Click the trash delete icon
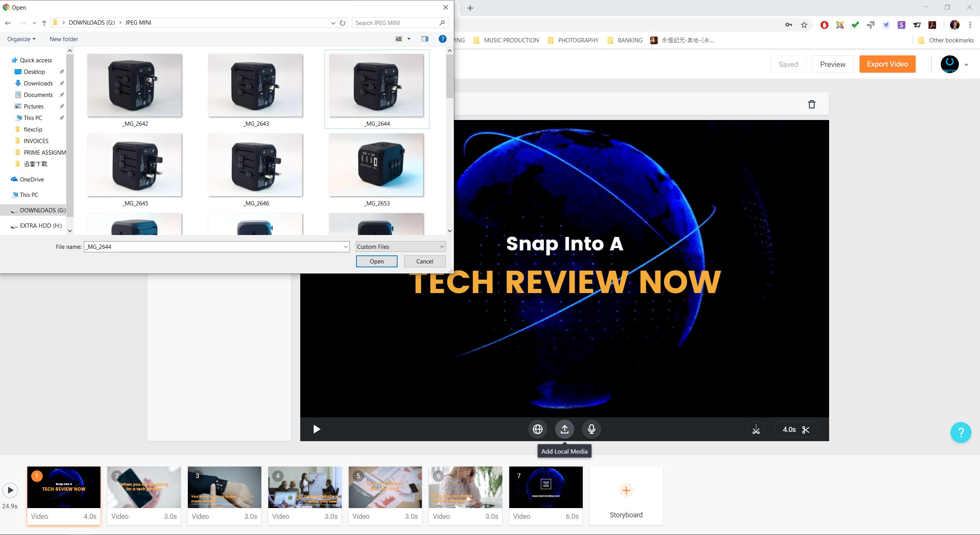 (811, 104)
